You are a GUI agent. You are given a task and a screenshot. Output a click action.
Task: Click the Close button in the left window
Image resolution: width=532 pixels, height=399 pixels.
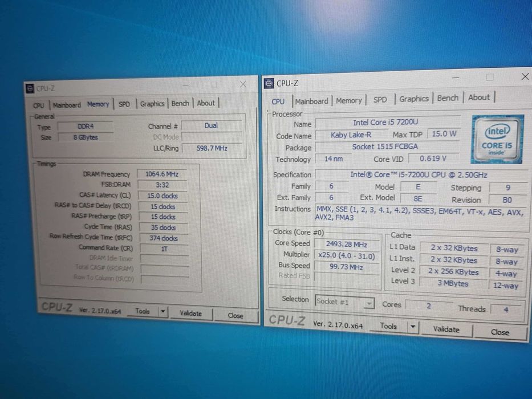click(x=235, y=315)
